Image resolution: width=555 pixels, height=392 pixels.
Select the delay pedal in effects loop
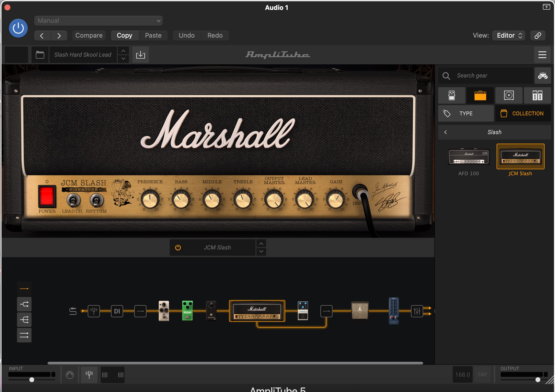303,311
